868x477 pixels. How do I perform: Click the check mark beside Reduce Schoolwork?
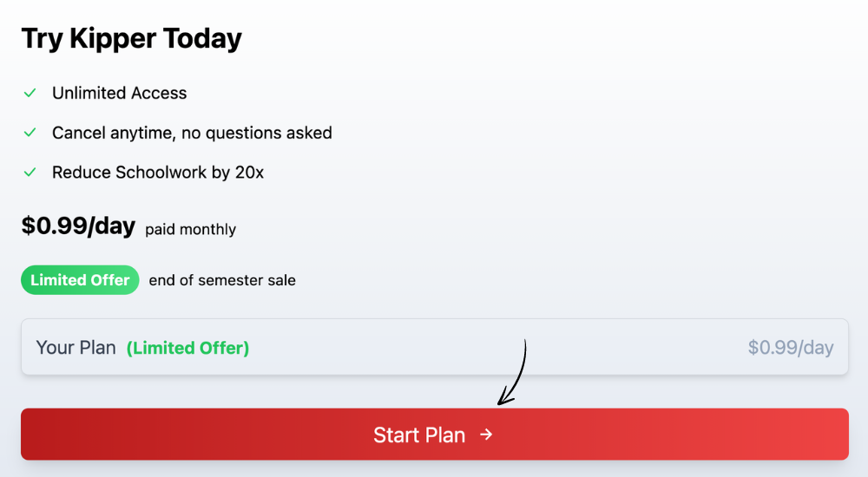click(x=30, y=172)
